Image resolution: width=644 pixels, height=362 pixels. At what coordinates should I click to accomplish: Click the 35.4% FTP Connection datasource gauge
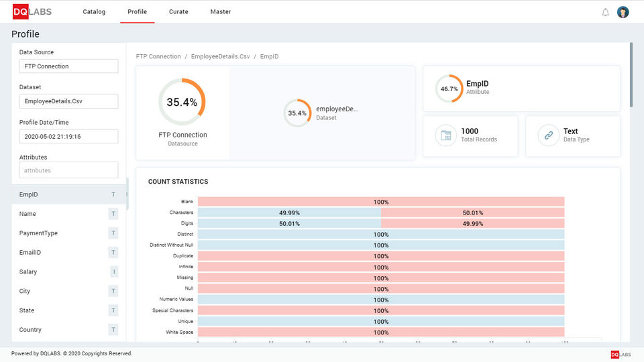tap(182, 102)
